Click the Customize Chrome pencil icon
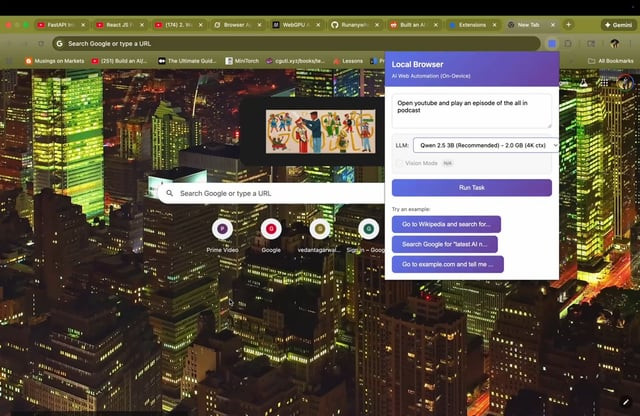 (626, 402)
